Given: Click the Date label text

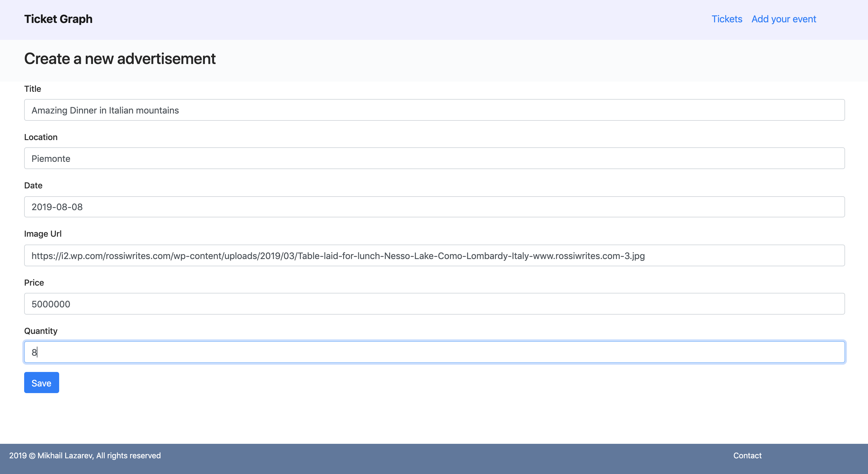Looking at the screenshot, I should (33, 185).
